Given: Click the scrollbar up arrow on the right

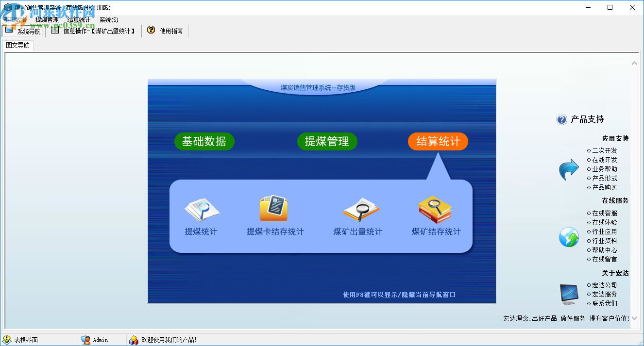Looking at the screenshot, I should pos(634,63).
